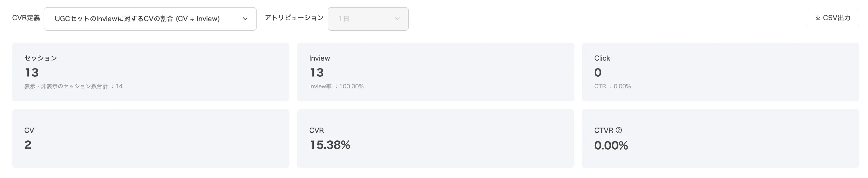The width and height of the screenshot is (868, 178).
Task: Click the Inview率 100.00% text
Action: tap(336, 86)
